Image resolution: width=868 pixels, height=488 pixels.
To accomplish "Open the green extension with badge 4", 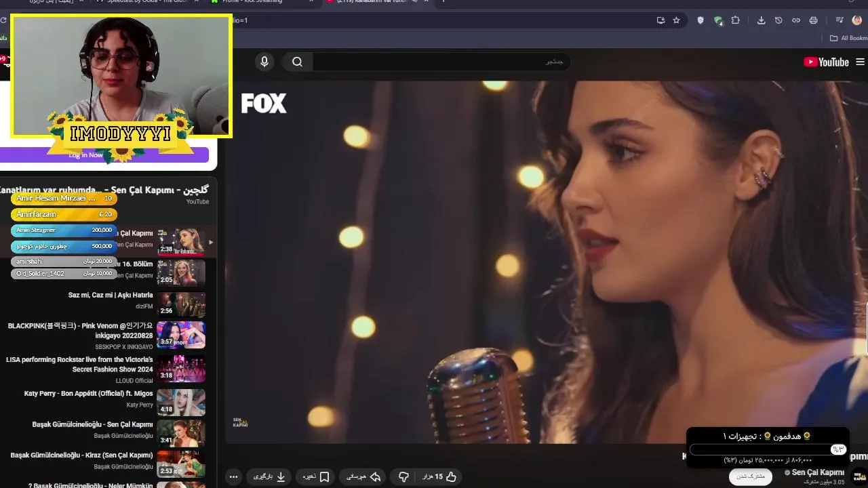I will click(718, 20).
